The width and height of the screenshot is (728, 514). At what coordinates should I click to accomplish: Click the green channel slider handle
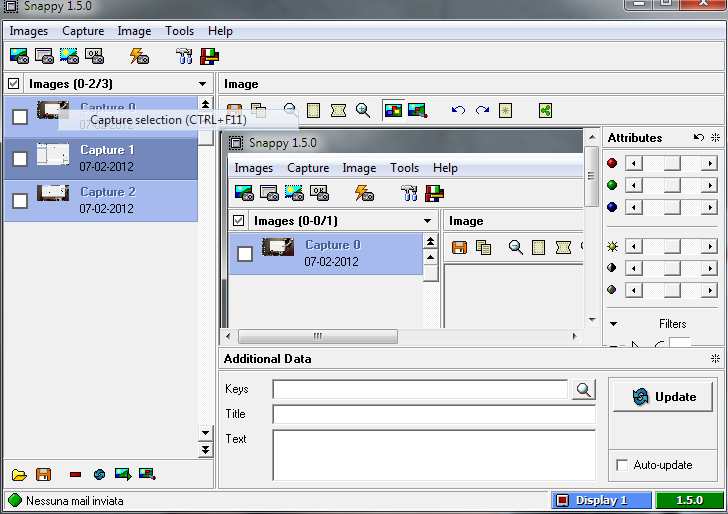coord(672,185)
